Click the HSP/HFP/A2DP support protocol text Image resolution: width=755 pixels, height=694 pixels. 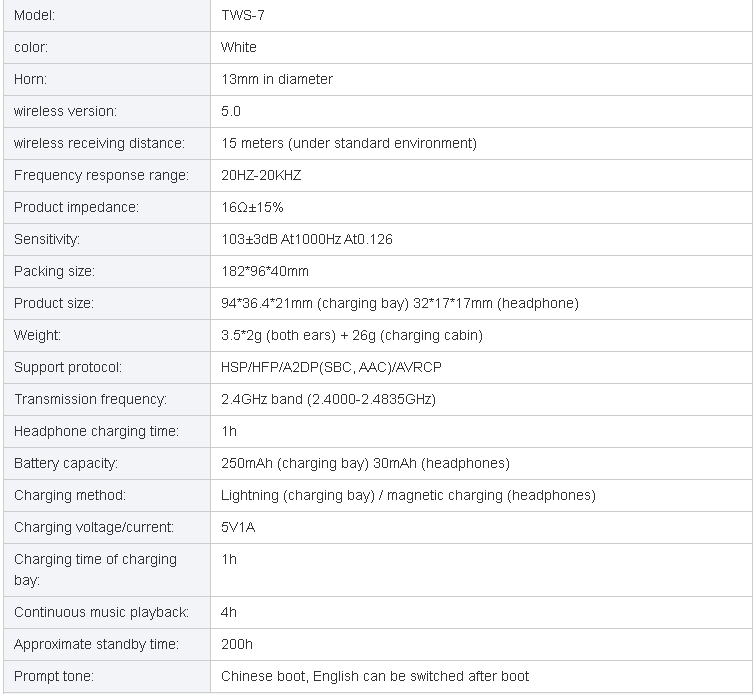[331, 367]
